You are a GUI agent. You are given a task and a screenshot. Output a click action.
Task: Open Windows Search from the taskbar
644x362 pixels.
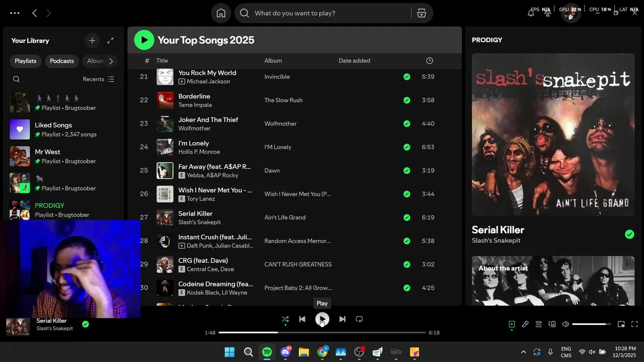coord(249,352)
